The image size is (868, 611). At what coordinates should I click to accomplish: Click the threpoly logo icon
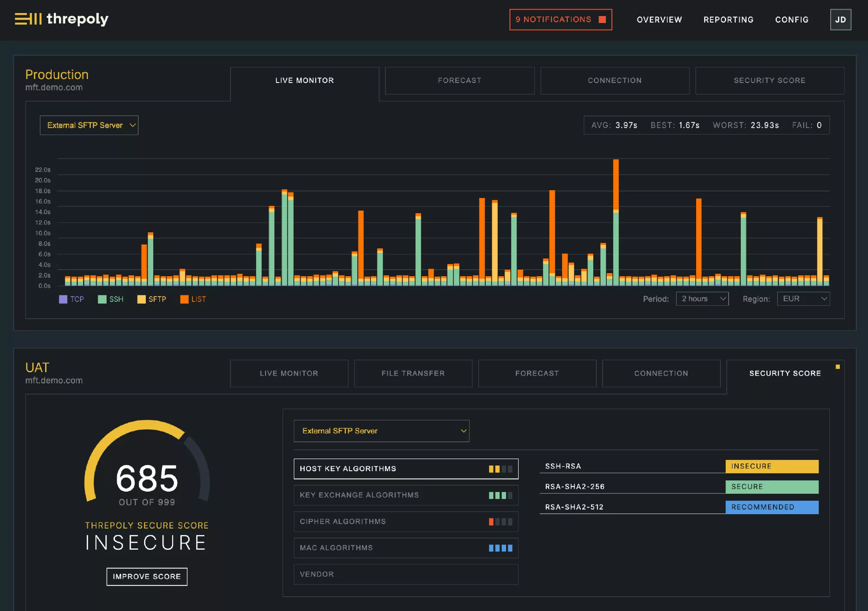[x=28, y=19]
